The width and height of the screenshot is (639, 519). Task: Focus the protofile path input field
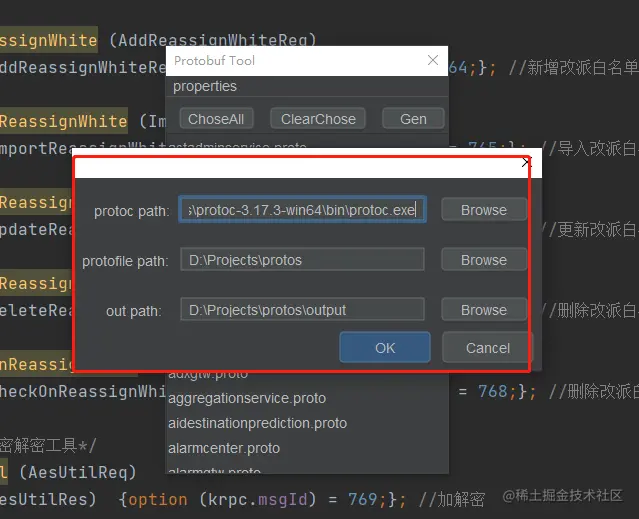pyautogui.click(x=302, y=260)
